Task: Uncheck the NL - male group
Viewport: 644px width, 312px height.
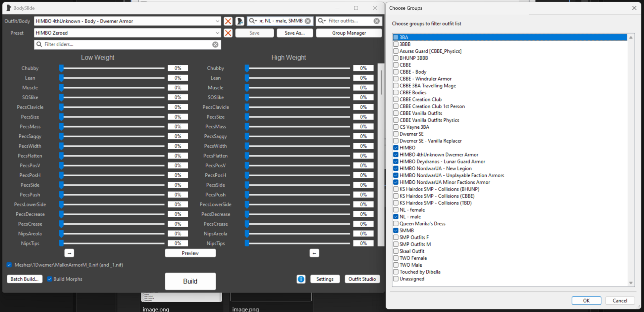Action: 396,217
